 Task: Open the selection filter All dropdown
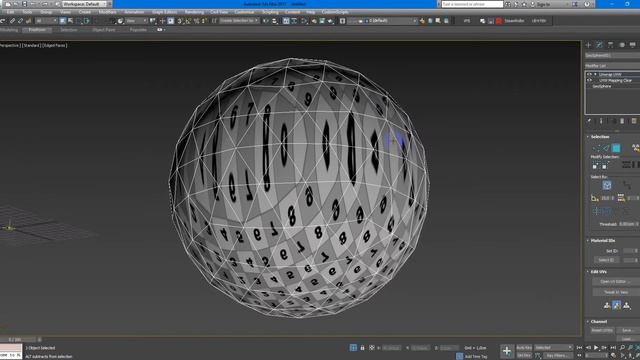coord(46,20)
